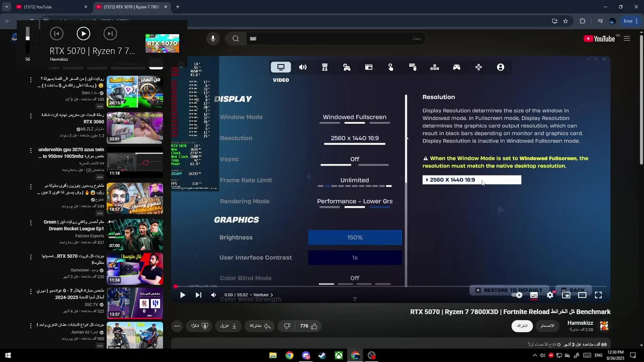Viewport: 644px width, 362px height.
Task: Open the Fortnite Video settings tab
Action: point(281,67)
